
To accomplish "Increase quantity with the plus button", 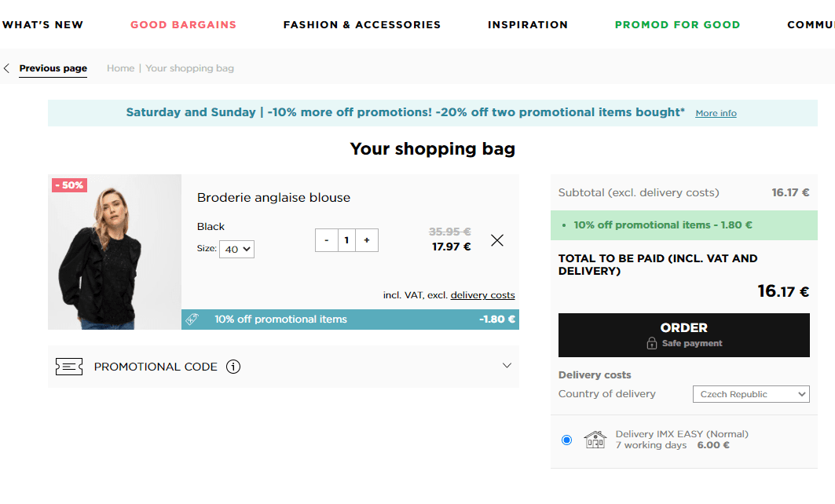I will pos(366,240).
